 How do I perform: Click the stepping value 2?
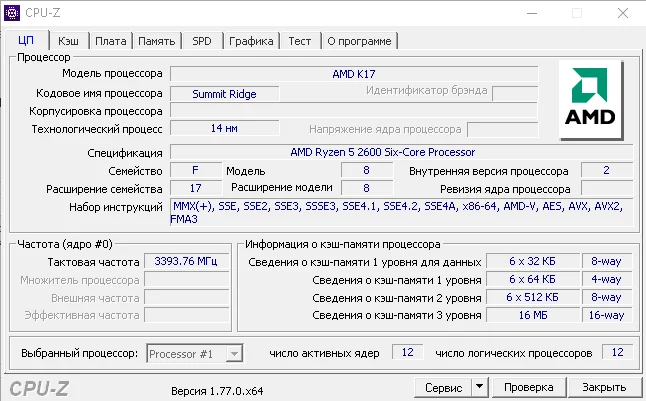click(606, 170)
